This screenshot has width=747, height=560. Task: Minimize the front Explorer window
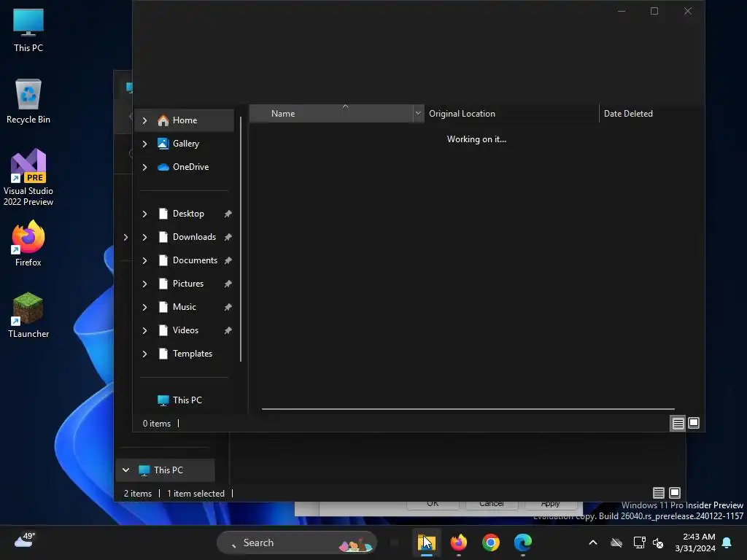point(622,11)
